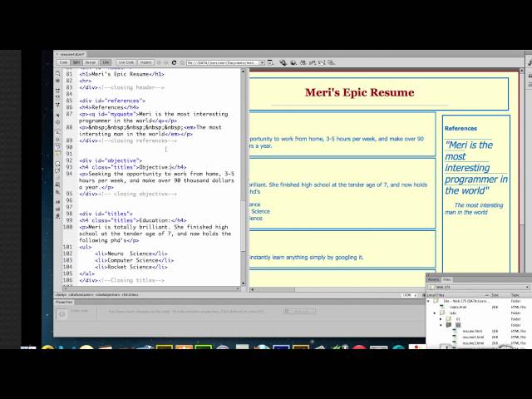Click the References heading in design view
Screen dimensions: 532x399
pos(461,128)
